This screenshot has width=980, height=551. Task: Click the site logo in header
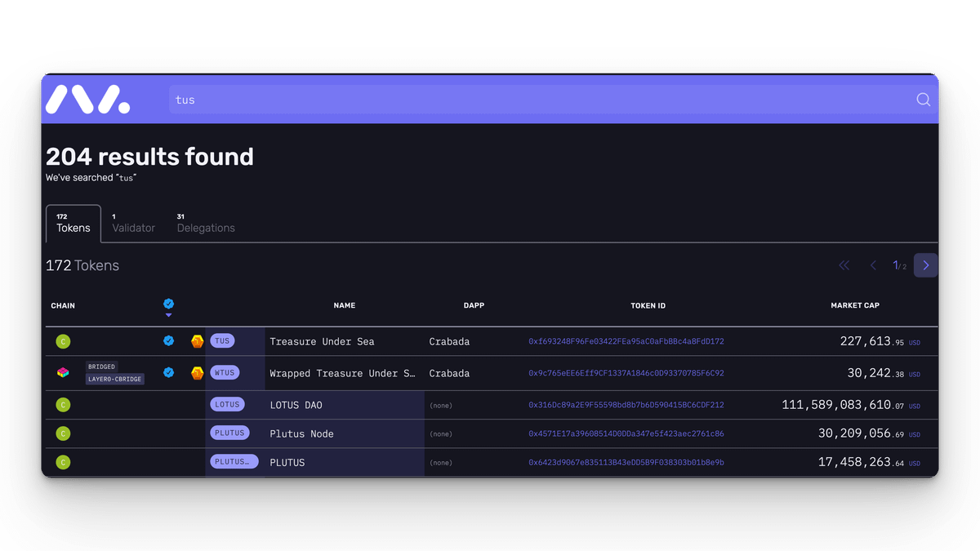click(87, 100)
